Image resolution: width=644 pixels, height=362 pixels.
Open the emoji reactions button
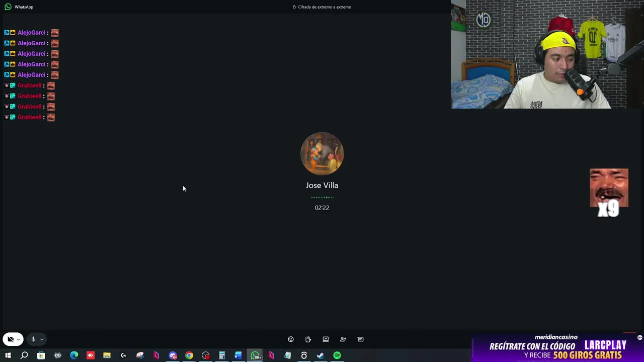(x=291, y=339)
